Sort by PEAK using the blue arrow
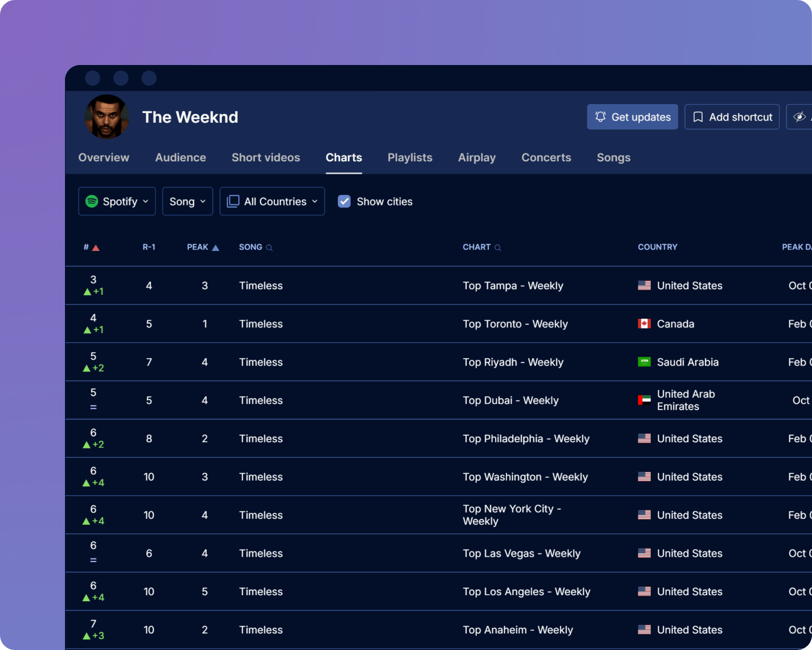Screen dimensions: 812x650 click(215, 247)
